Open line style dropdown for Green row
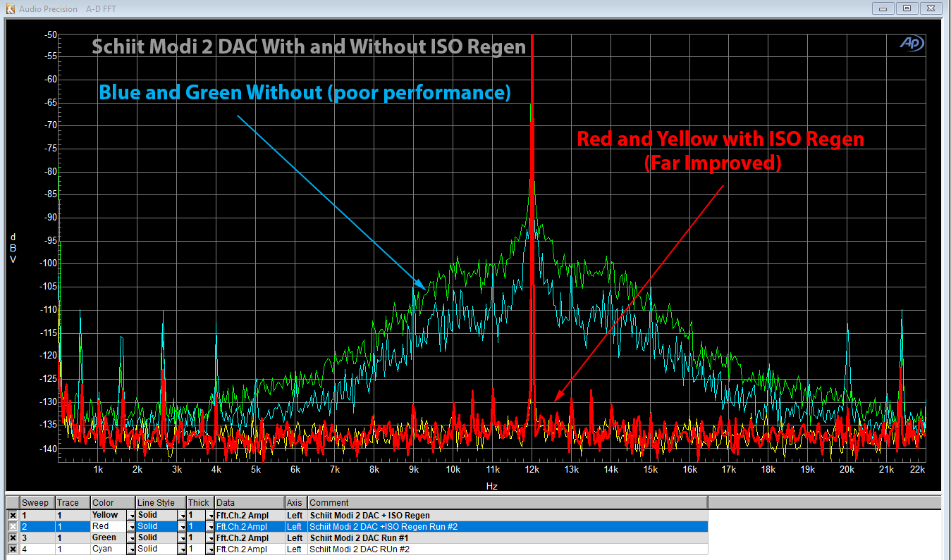This screenshot has height=560, width=951. coord(182,538)
